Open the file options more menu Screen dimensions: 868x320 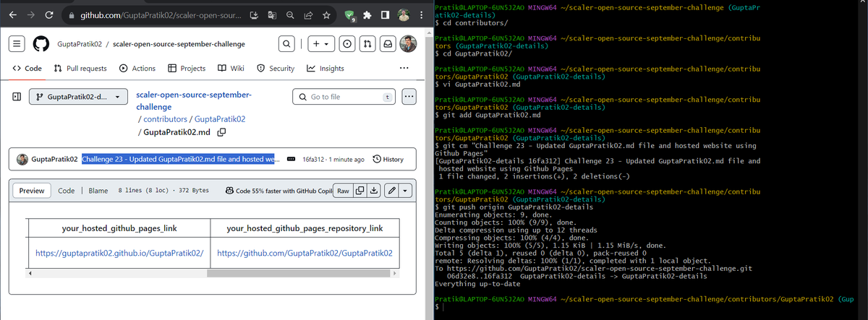coord(409,97)
